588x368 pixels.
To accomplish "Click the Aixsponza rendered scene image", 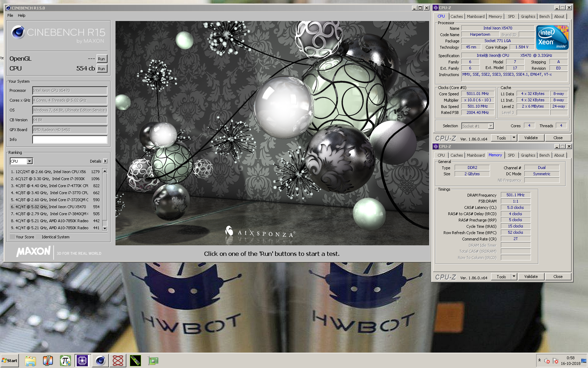I will pyautogui.click(x=272, y=133).
